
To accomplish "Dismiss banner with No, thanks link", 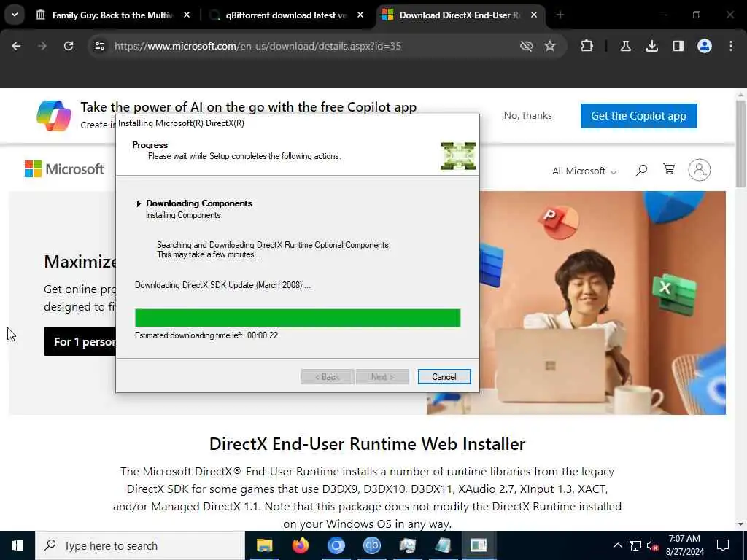I will [x=528, y=116].
